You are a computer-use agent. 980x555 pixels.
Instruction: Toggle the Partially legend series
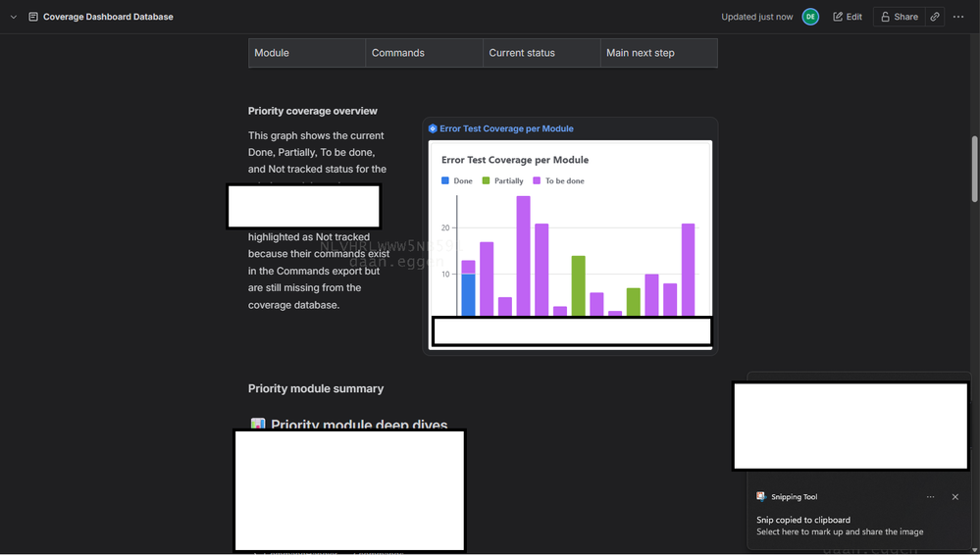[x=502, y=180]
